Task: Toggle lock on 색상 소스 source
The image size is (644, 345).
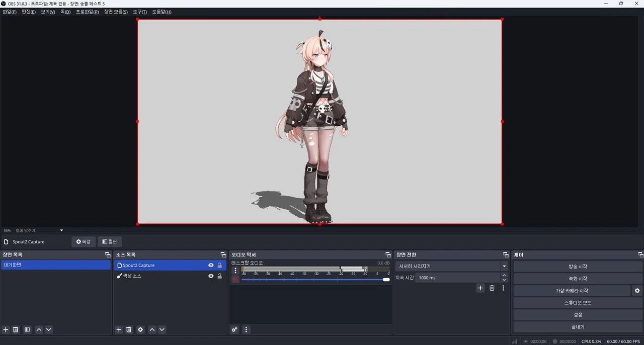Action: click(x=219, y=276)
